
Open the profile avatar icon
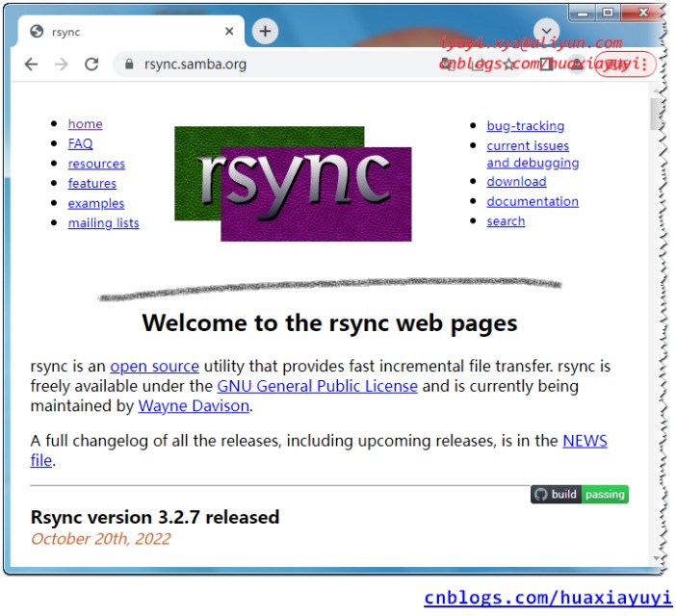576,64
